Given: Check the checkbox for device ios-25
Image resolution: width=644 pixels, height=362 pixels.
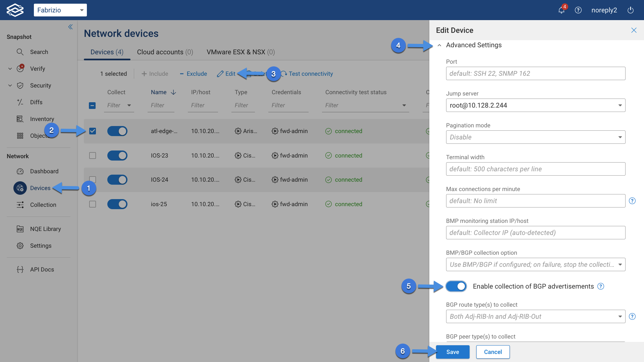Looking at the screenshot, I should point(92,204).
